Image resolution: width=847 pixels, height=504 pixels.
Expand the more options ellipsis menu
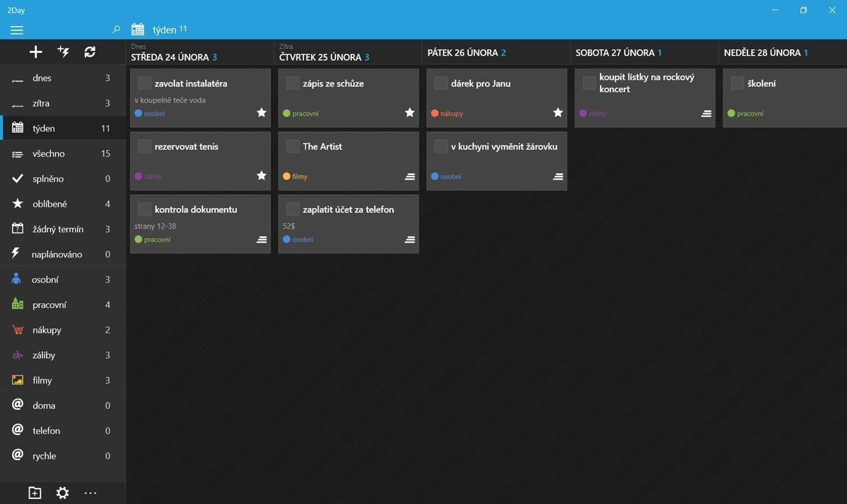[90, 493]
